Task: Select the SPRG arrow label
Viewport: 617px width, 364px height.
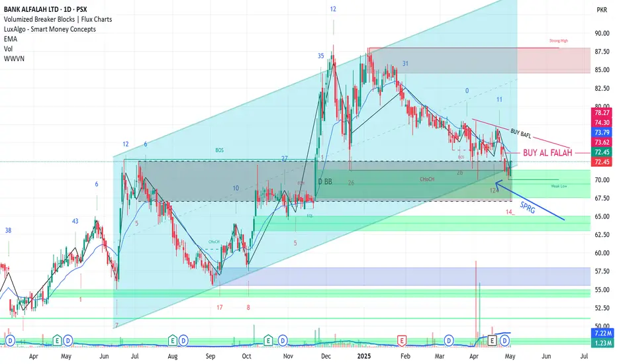Action: (527, 207)
